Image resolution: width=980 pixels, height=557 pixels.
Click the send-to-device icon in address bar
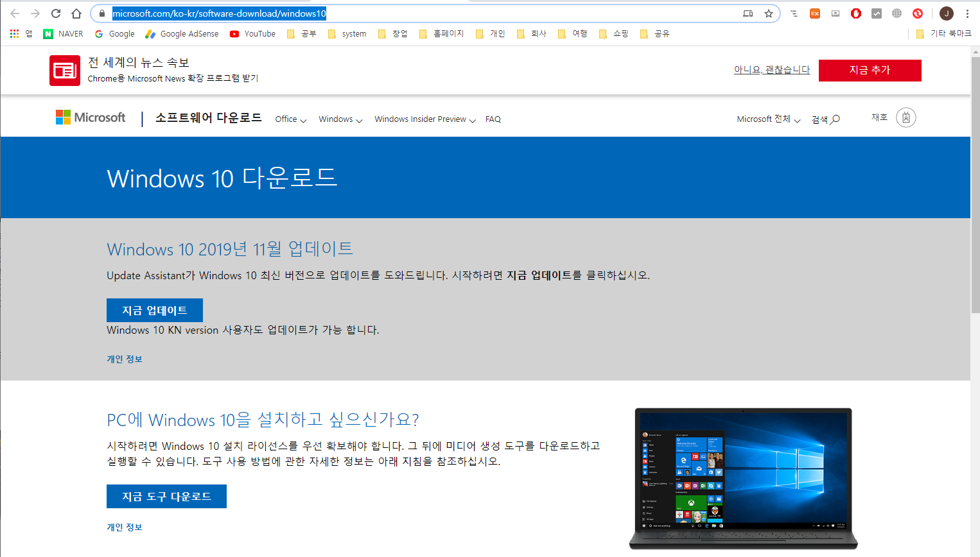click(748, 13)
